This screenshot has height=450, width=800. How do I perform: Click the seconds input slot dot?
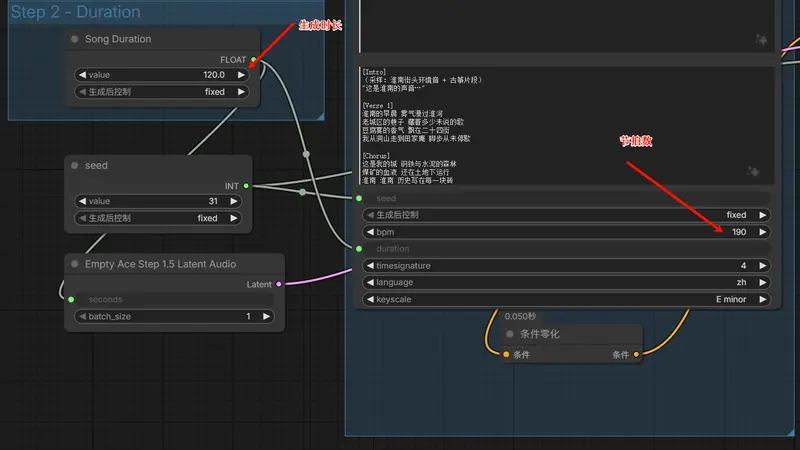[x=71, y=299]
